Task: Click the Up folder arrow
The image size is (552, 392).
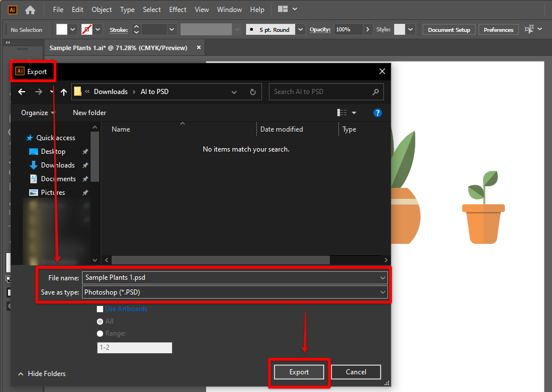Action: pos(64,92)
